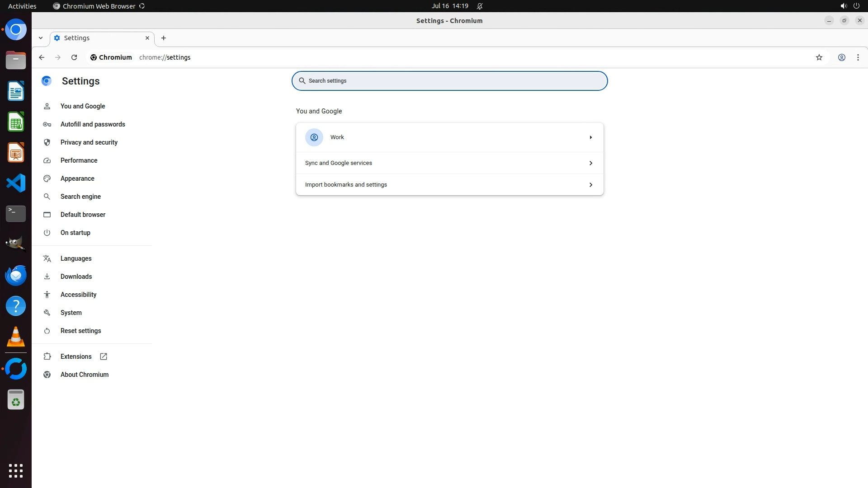Open the tab search dropdown arrow
This screenshot has height=488, width=868.
tap(41, 38)
